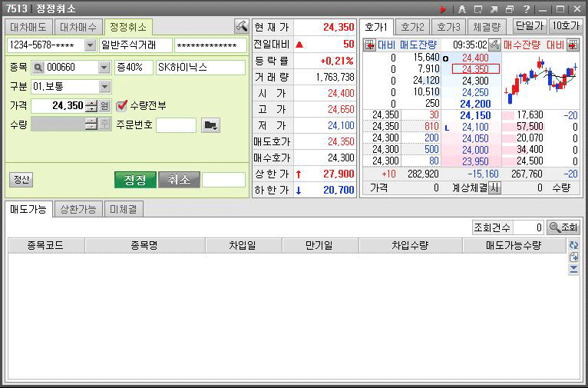Click the 매도가능수량 column header
Viewport: 588px width, 388px height.
514,245
